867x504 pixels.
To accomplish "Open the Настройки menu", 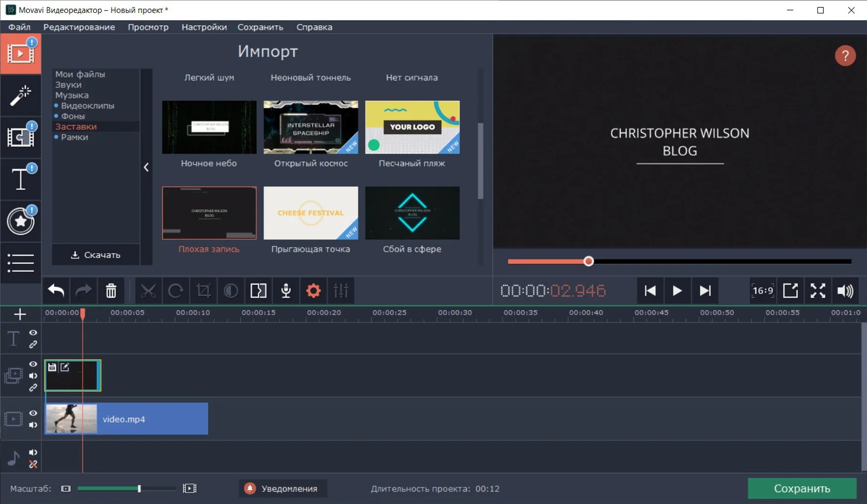I will (204, 27).
